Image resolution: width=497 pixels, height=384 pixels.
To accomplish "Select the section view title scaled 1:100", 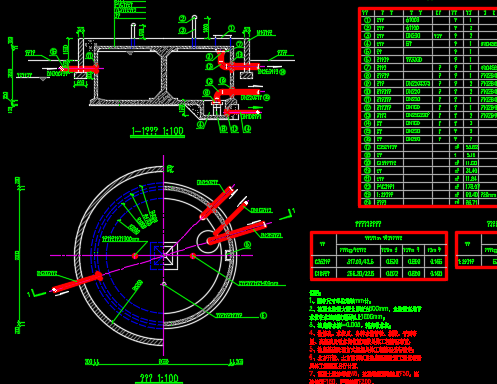I will click(x=157, y=131).
